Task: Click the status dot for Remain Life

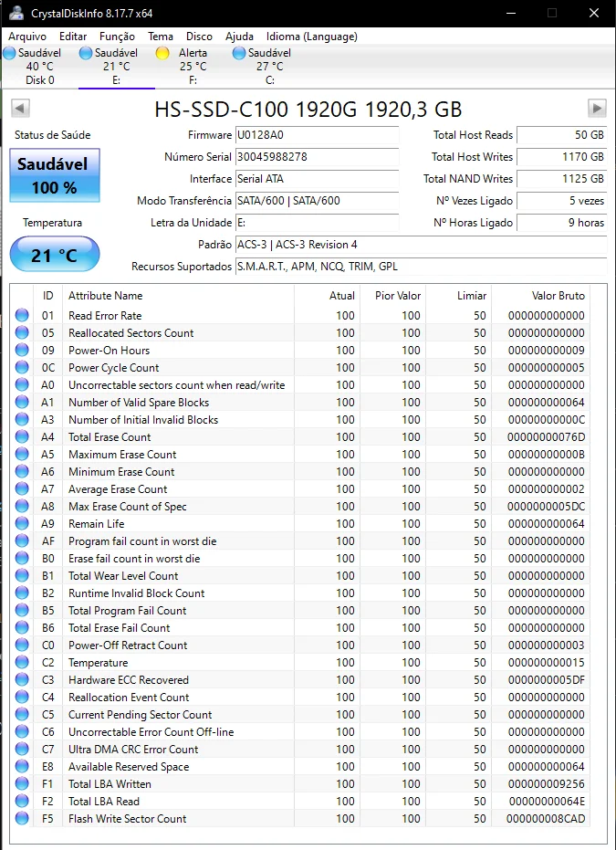Action: tap(22, 524)
